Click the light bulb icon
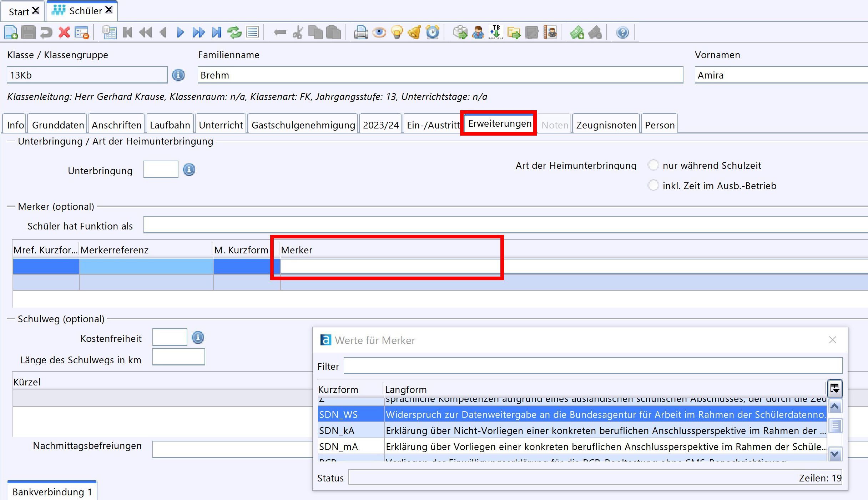 tap(397, 32)
